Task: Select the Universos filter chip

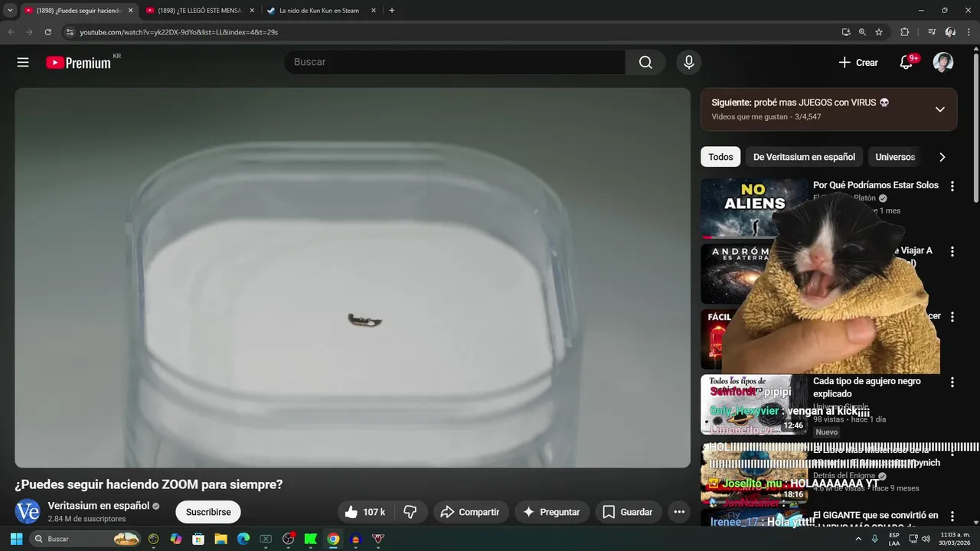Action: (x=895, y=157)
